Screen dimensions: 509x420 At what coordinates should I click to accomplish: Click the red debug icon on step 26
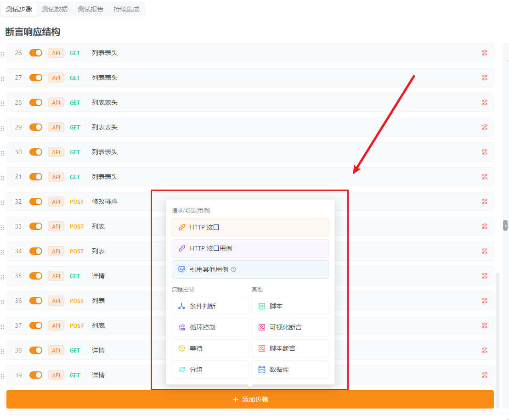coord(484,53)
